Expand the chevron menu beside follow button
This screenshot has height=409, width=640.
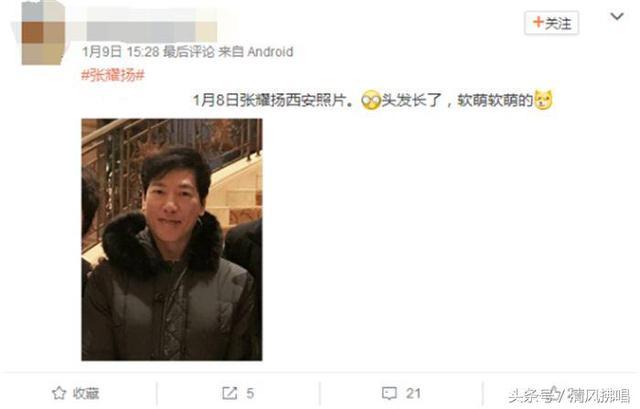click(x=616, y=17)
